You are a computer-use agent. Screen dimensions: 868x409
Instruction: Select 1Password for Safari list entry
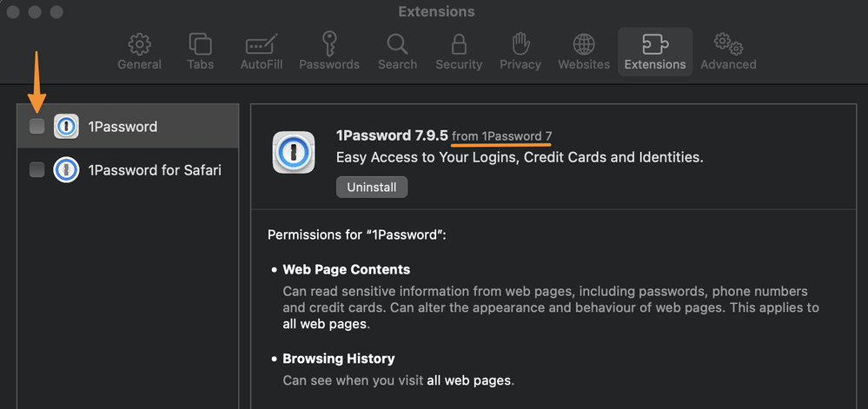[154, 170]
